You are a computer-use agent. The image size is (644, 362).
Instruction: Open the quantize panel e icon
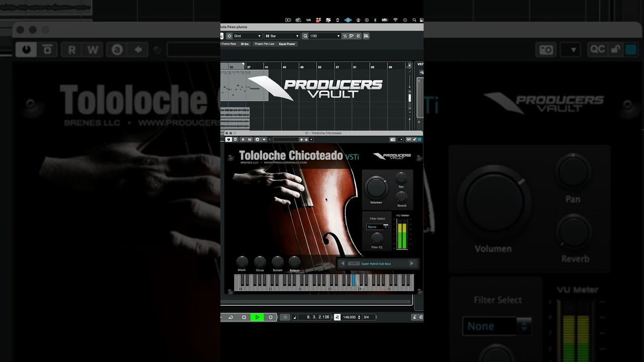[x=358, y=36]
